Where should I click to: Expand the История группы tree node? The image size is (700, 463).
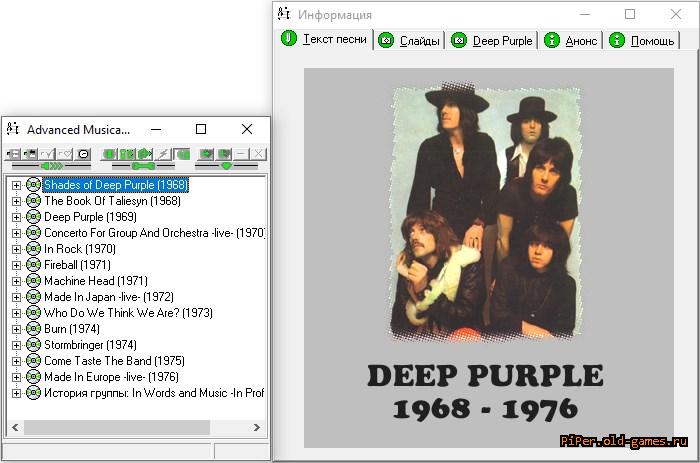point(16,393)
